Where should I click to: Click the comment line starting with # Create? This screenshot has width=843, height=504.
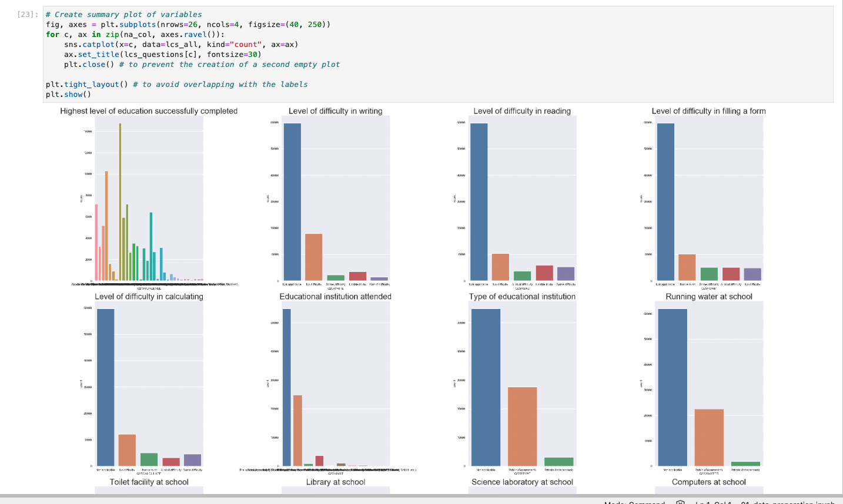pyautogui.click(x=106, y=14)
